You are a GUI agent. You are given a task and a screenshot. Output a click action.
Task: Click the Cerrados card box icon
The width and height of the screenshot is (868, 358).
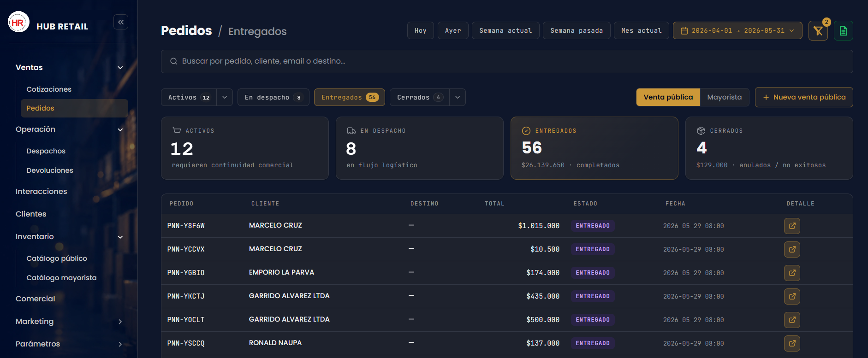[x=701, y=131]
